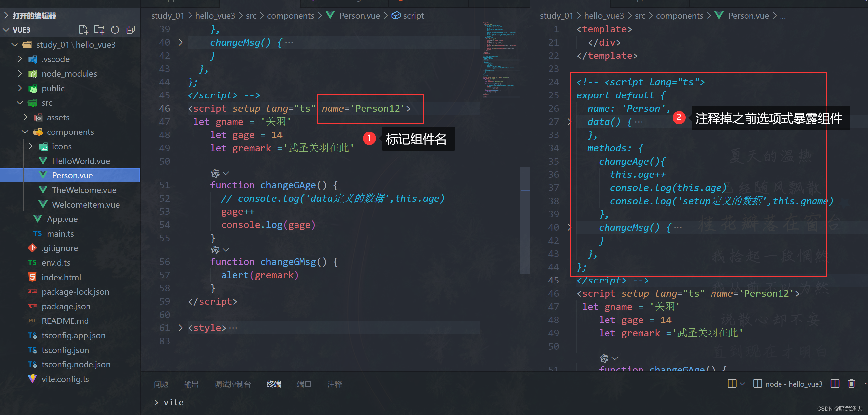Open tsconfig.node.json file
Image resolution: width=868 pixels, height=415 pixels.
[76, 364]
